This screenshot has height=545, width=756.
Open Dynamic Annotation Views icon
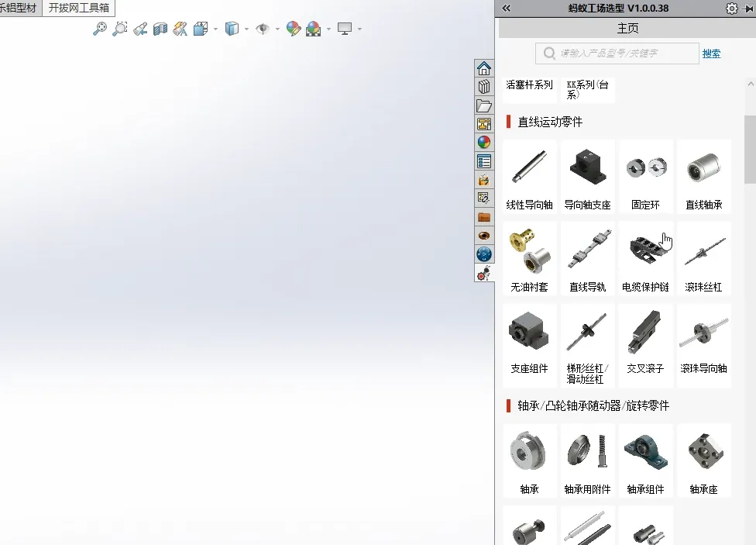(x=180, y=29)
